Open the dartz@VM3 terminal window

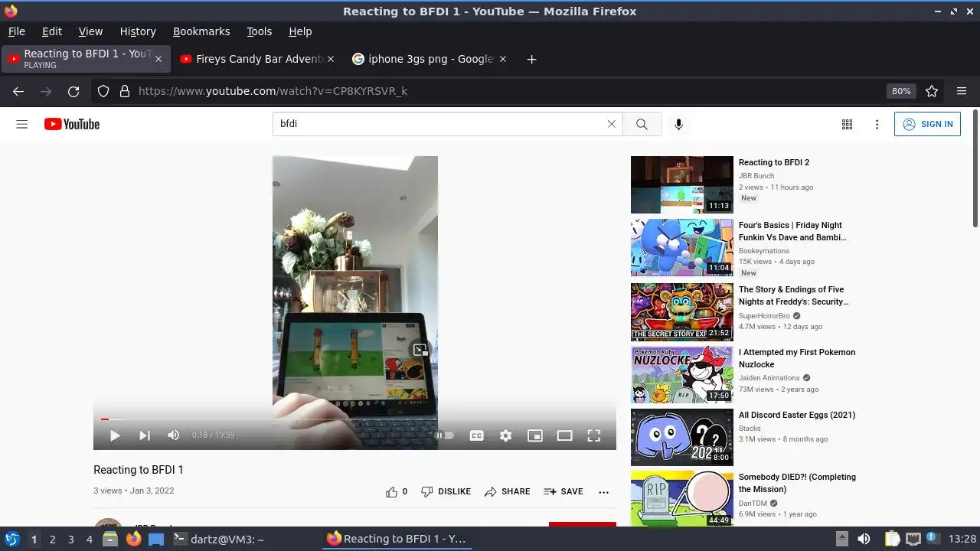point(218,539)
